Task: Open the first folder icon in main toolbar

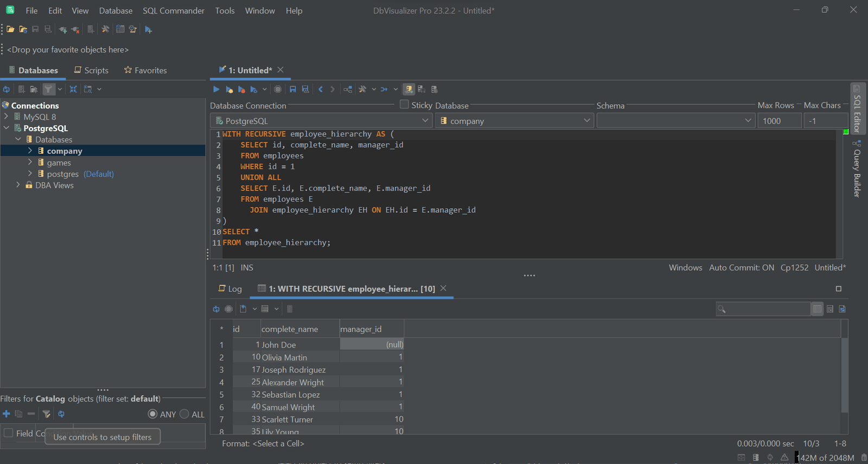Action: (x=10, y=29)
